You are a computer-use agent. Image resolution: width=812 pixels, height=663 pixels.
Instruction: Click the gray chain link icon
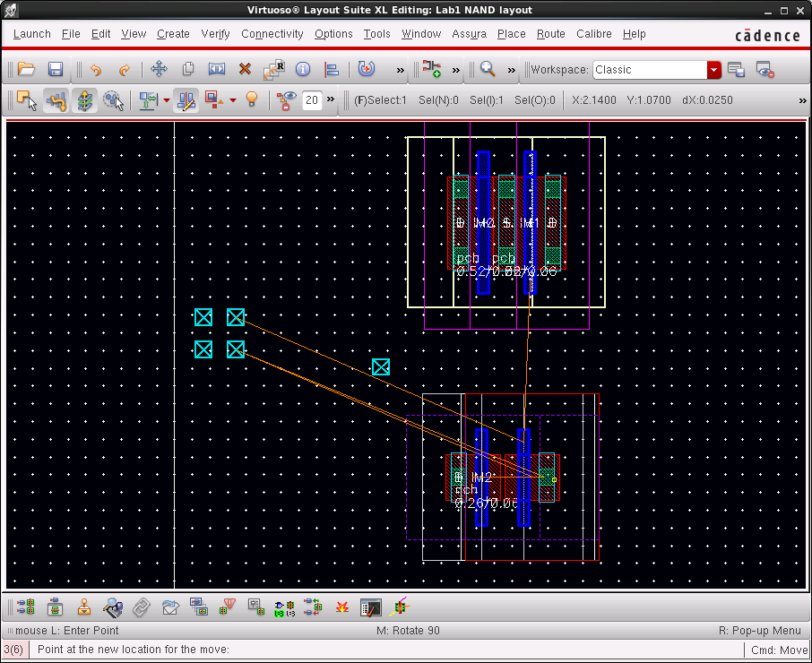141,607
